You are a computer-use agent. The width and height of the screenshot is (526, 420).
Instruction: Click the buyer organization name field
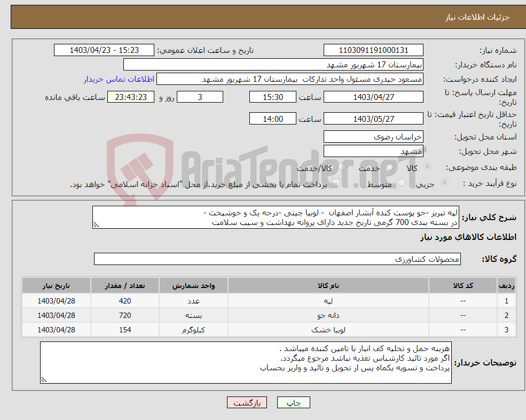[x=273, y=65]
